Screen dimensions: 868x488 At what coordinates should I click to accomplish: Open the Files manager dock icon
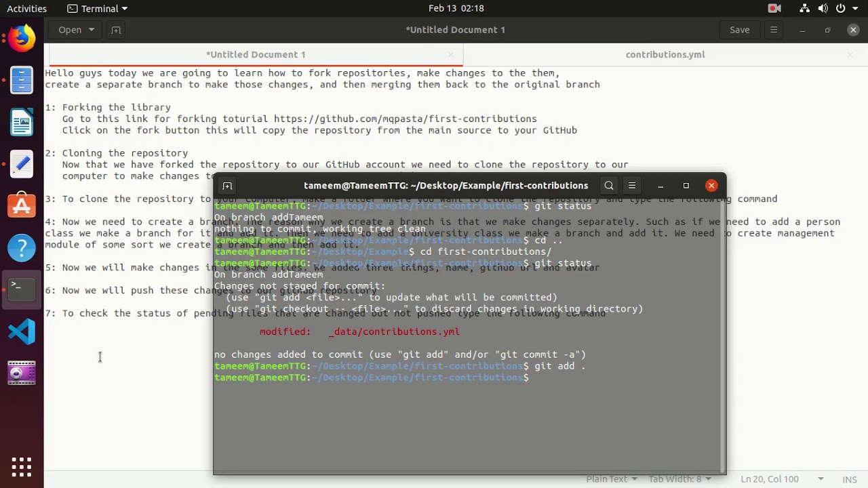(x=22, y=80)
